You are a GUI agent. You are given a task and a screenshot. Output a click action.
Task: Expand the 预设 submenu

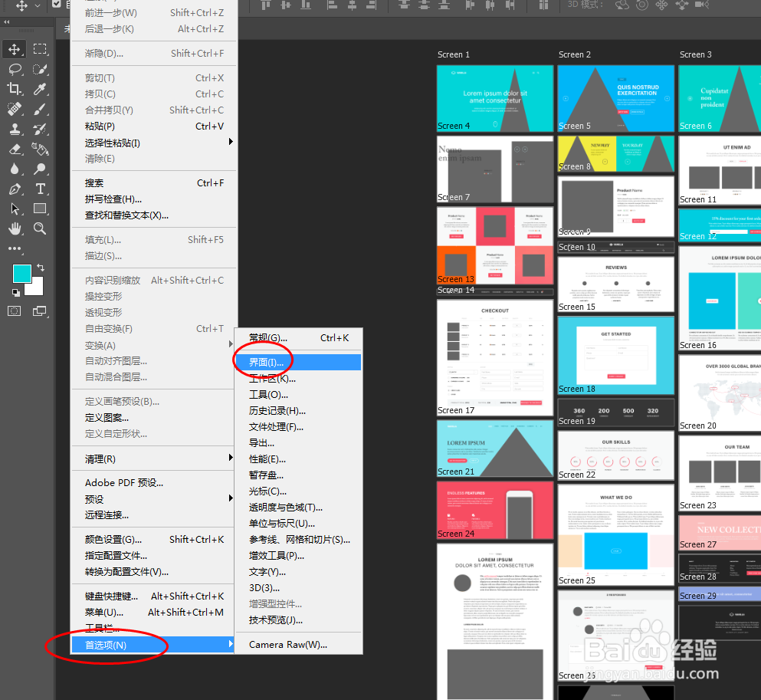154,499
